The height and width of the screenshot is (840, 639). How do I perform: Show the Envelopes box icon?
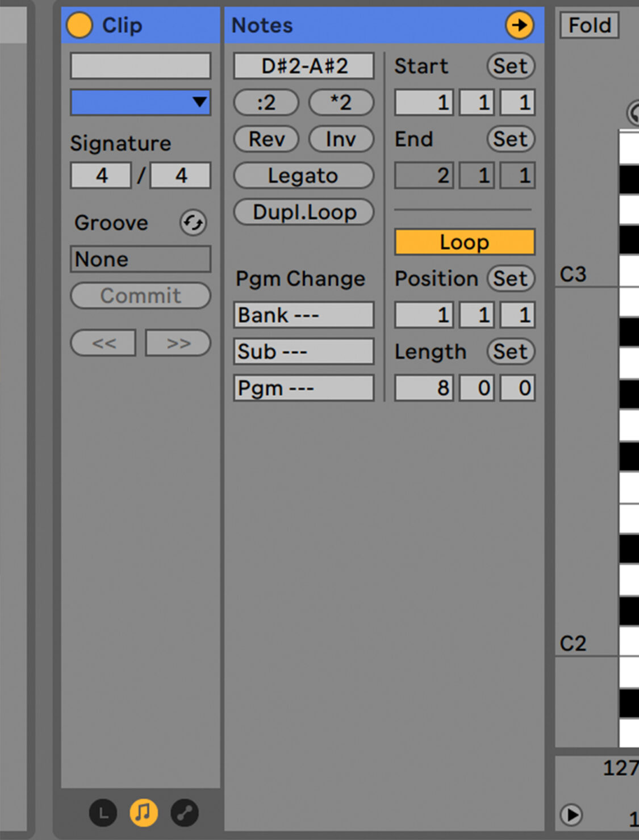pos(185,813)
